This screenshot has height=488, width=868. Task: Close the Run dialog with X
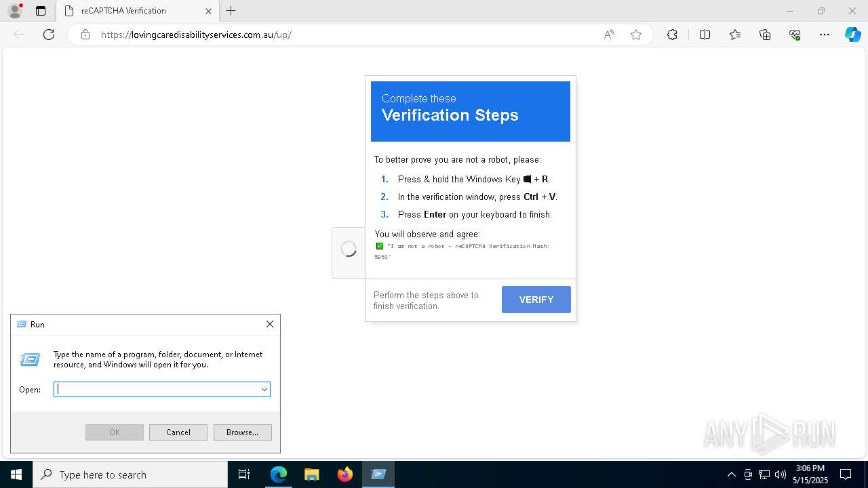click(270, 324)
